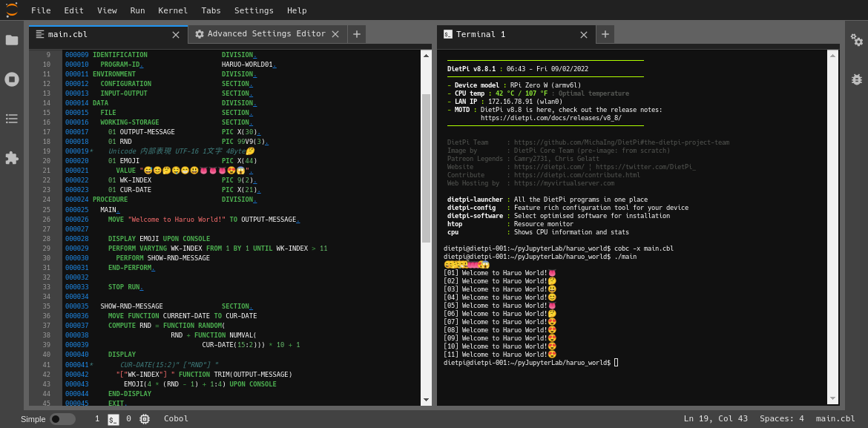Click the code editor vertical scrollbar
868x428 pixels.
coord(426,168)
